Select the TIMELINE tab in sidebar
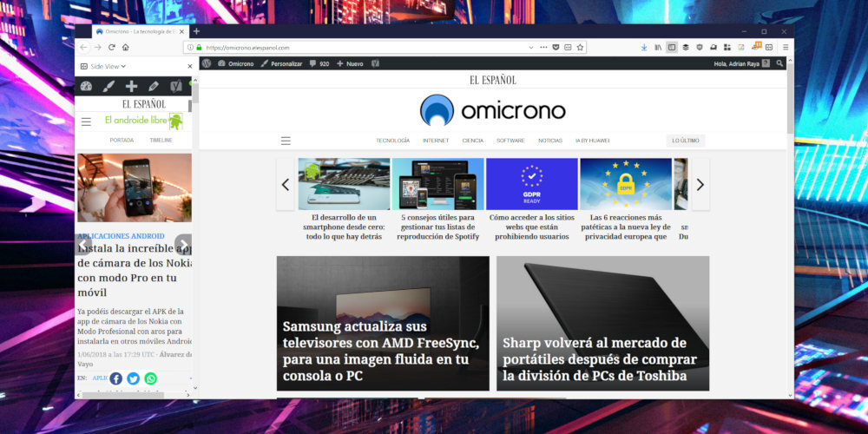 coord(161,141)
